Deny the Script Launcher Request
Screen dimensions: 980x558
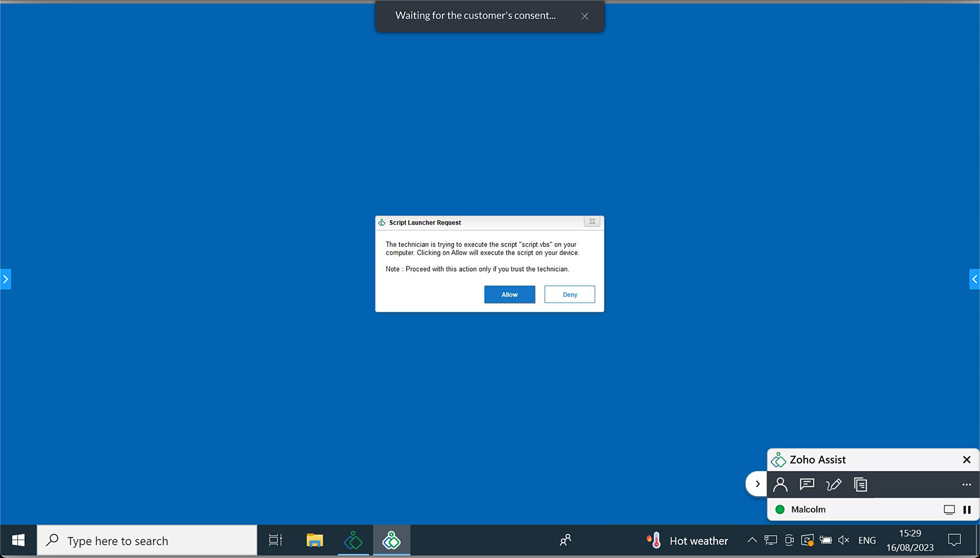click(569, 294)
